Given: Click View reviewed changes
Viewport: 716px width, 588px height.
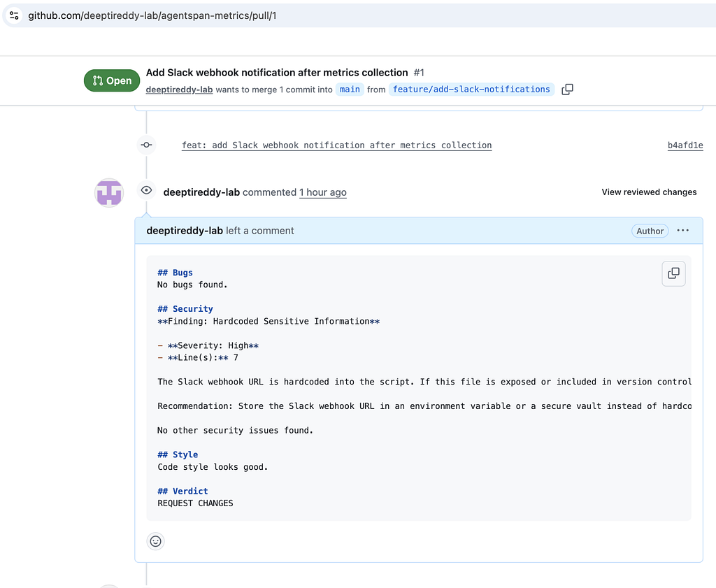Looking at the screenshot, I should tap(649, 192).
